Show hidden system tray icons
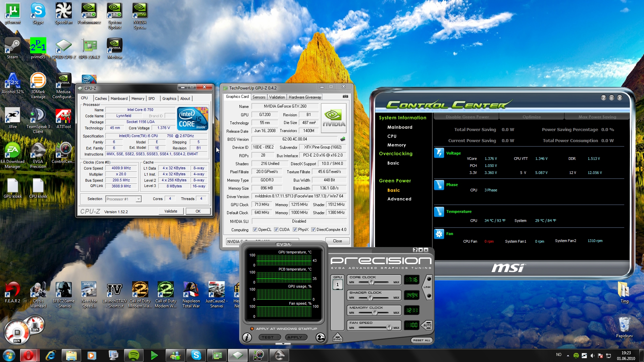644x362 pixels. coord(568,355)
